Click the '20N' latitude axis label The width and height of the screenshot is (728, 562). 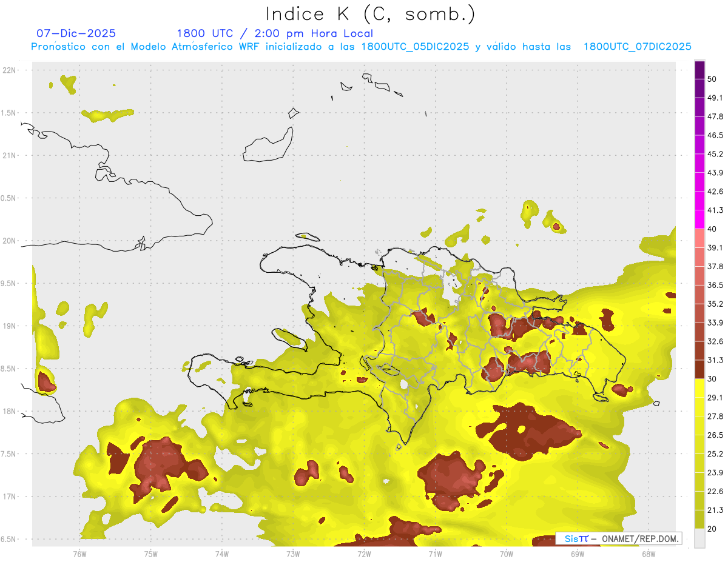tap(9, 241)
